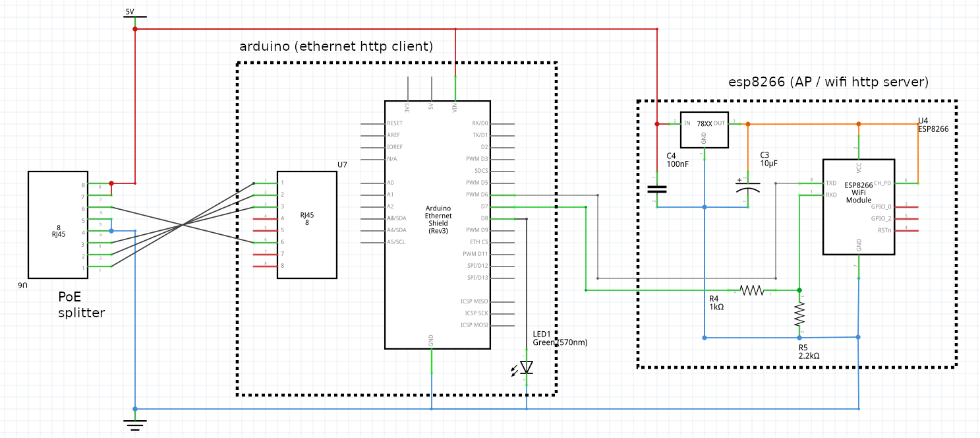Click the "arduino (ethernet http client)" label

(x=335, y=47)
